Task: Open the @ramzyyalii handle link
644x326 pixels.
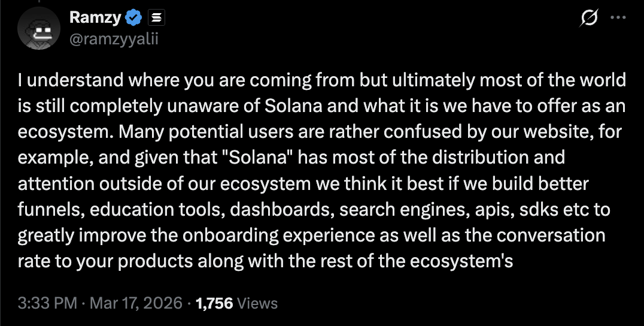Action: 114,38
